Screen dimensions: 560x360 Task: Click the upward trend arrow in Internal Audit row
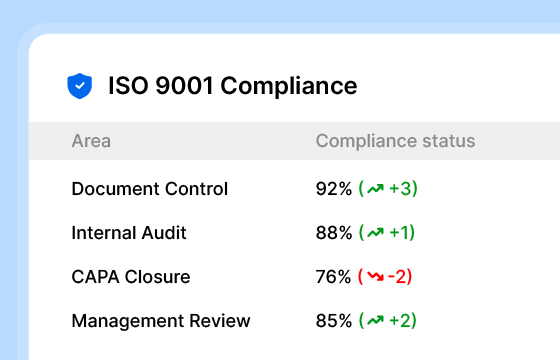coord(376,233)
